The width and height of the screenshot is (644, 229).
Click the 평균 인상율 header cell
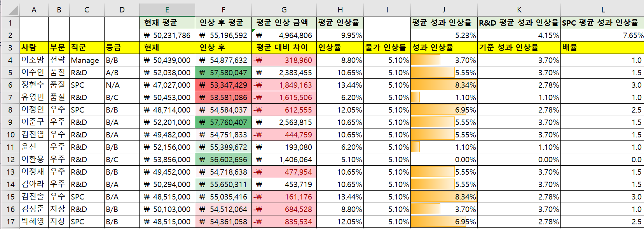[340, 23]
